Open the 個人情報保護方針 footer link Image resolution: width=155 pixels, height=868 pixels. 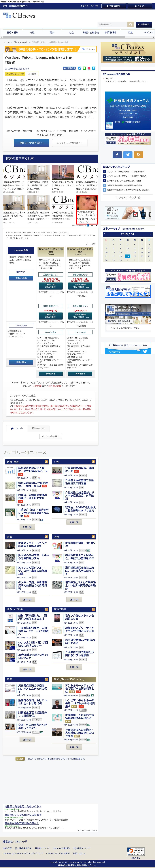pos(23,848)
